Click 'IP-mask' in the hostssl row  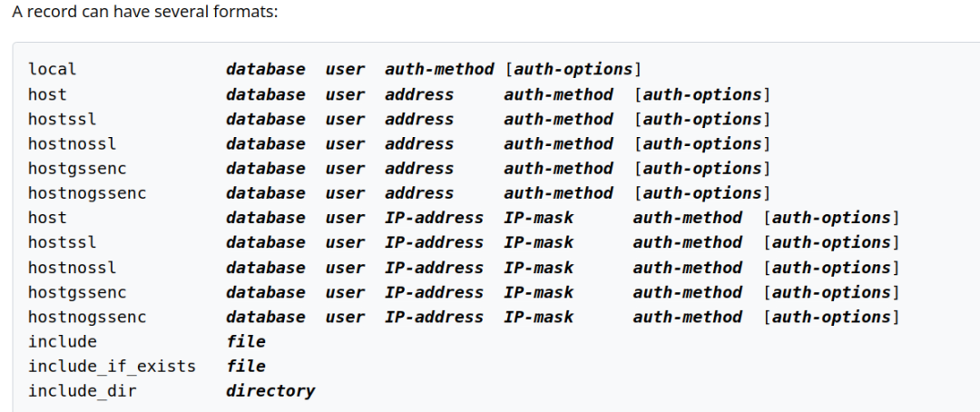tap(539, 242)
